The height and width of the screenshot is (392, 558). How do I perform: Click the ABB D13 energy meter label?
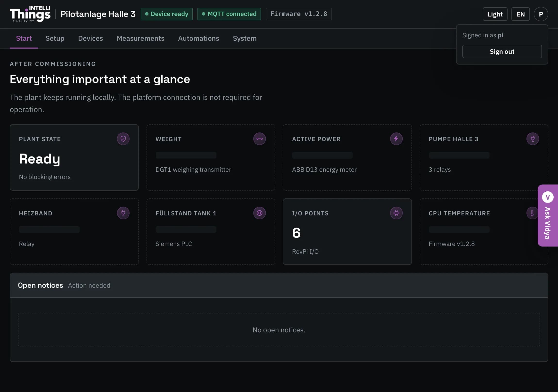click(x=324, y=170)
